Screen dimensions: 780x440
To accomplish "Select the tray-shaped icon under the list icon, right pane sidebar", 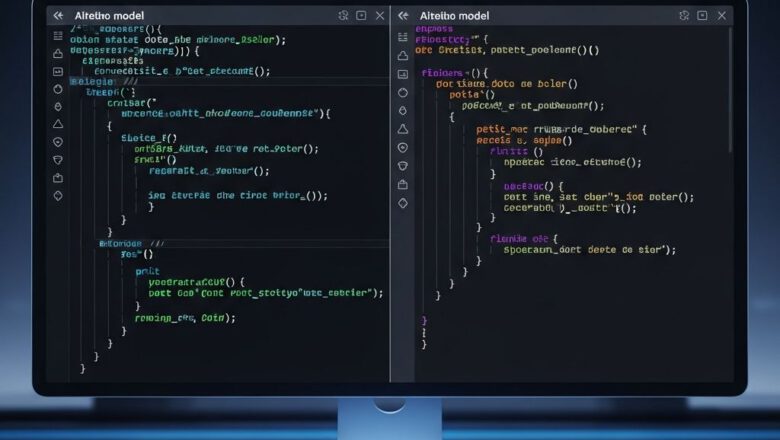I will click(403, 56).
